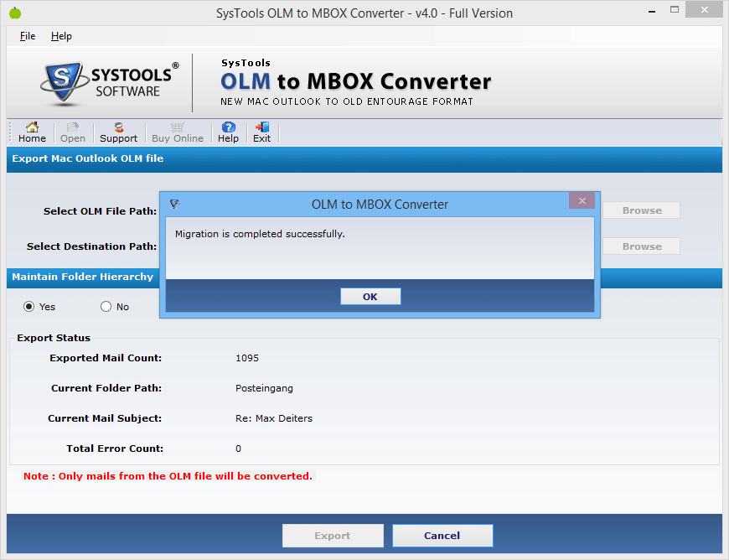The height and width of the screenshot is (560, 729).
Task: Click the 'Exported Mail Count:' label
Action: (x=106, y=358)
